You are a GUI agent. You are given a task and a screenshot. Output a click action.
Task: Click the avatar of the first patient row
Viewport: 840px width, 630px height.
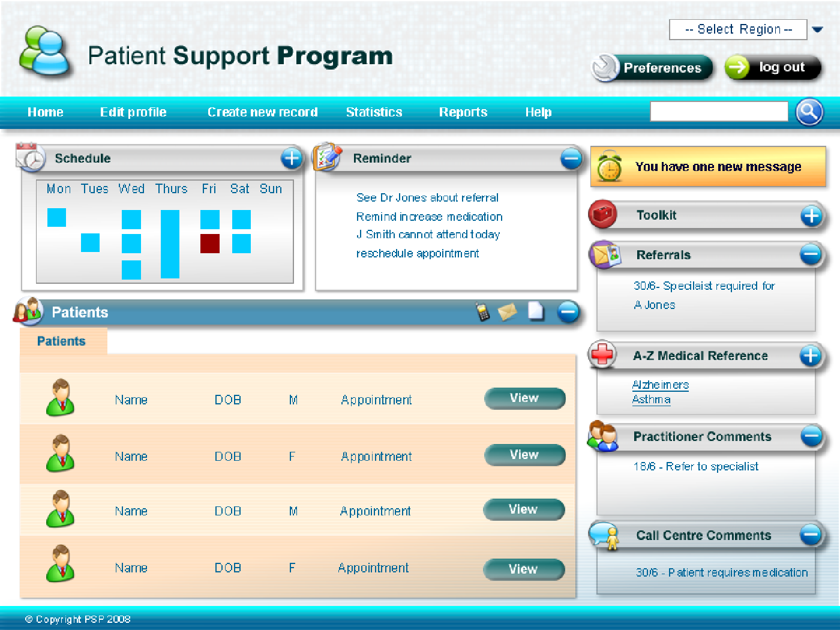[x=61, y=397]
